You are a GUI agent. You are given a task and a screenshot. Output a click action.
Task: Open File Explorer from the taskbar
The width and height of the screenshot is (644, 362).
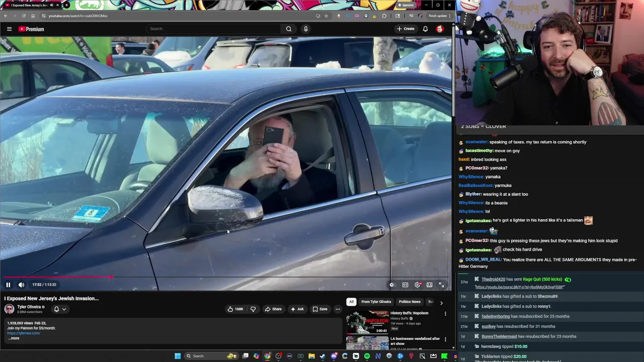[x=311, y=356]
